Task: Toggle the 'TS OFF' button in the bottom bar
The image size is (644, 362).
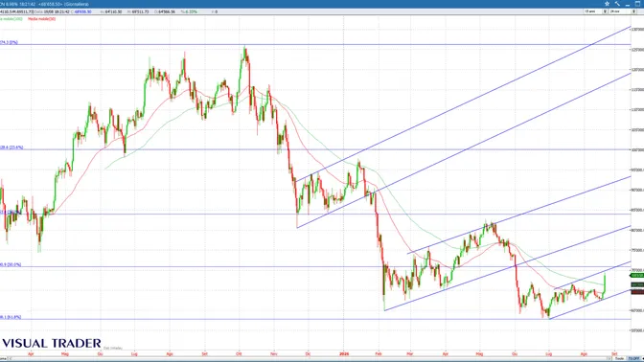Action: point(632,359)
